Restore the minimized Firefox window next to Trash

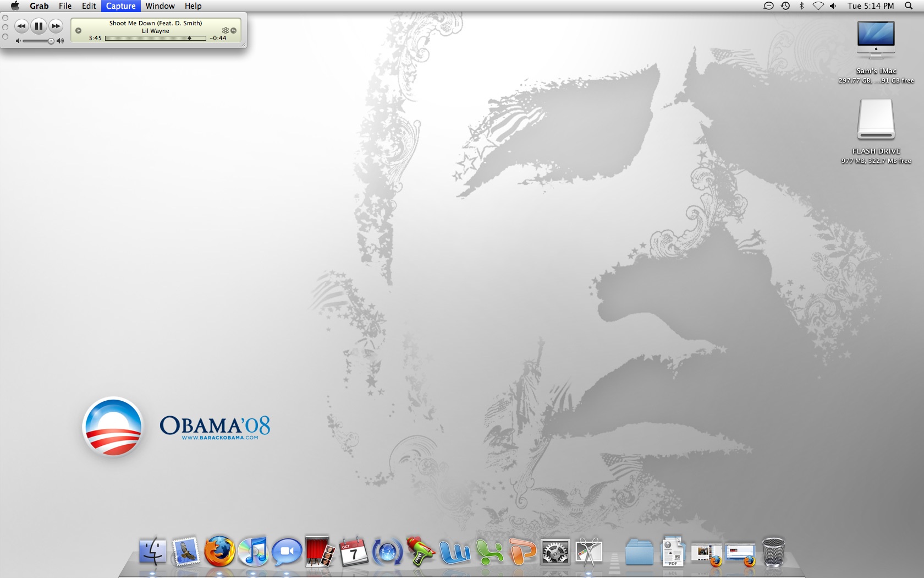click(x=740, y=554)
